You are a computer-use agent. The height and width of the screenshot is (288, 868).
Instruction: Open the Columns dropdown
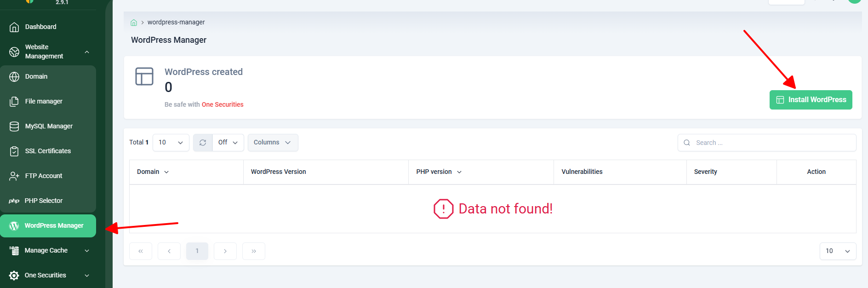(x=273, y=143)
